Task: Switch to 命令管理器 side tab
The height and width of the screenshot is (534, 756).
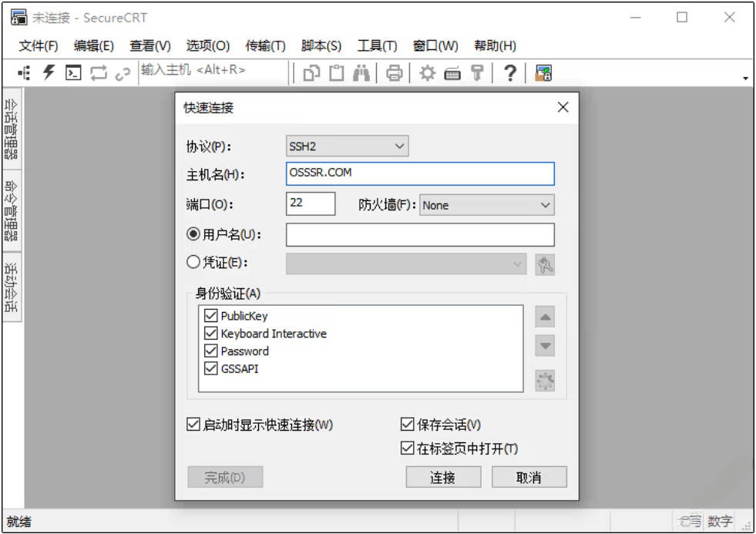Action: click(x=12, y=210)
